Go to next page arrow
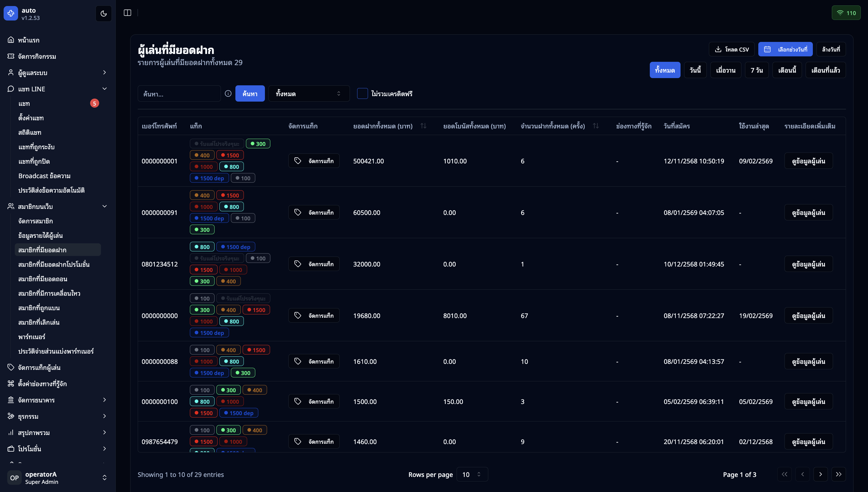 pos(820,474)
